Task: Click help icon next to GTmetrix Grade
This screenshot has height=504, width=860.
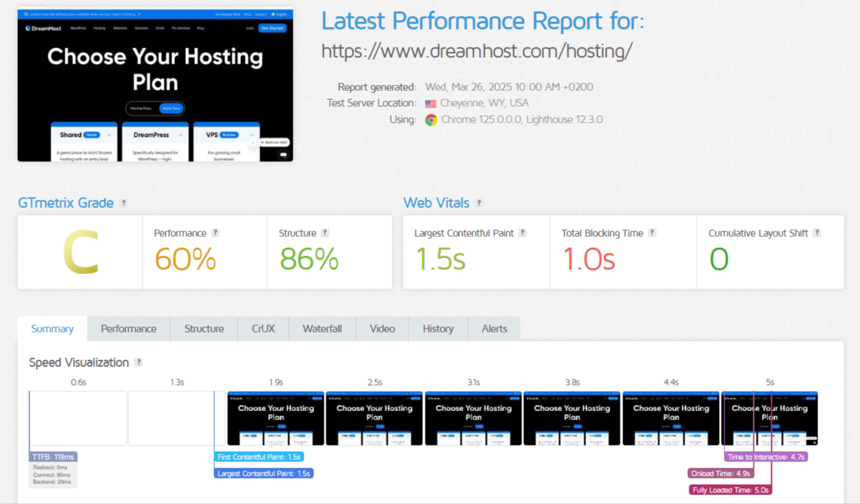Action: (x=124, y=203)
